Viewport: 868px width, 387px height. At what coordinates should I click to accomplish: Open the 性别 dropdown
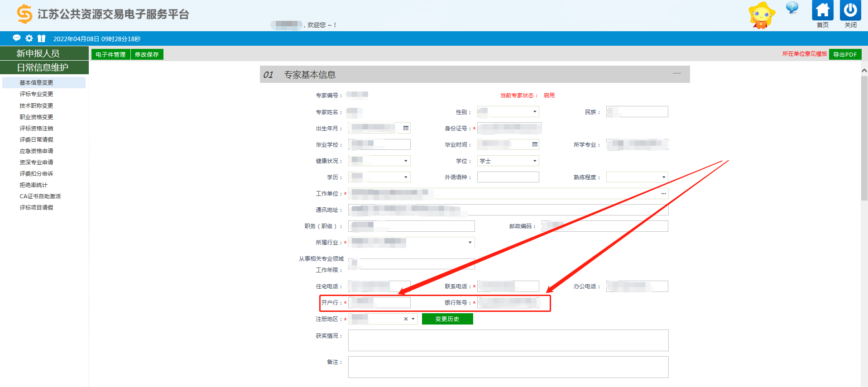[535, 112]
